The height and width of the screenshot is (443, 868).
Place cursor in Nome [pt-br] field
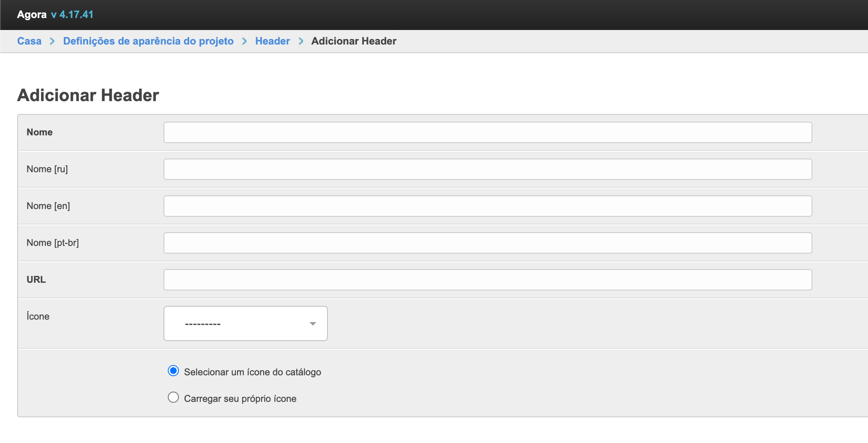coord(488,243)
